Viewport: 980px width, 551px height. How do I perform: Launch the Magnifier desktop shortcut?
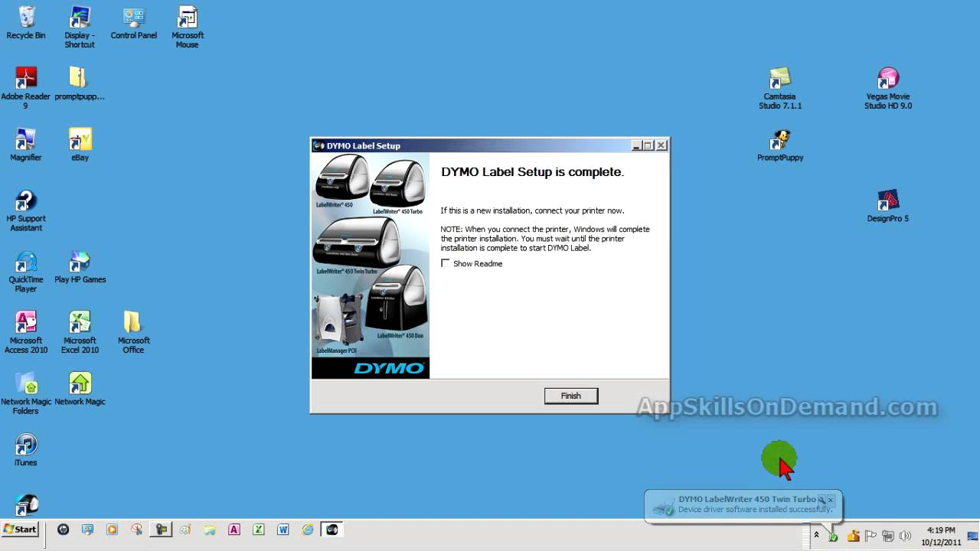coord(26,144)
